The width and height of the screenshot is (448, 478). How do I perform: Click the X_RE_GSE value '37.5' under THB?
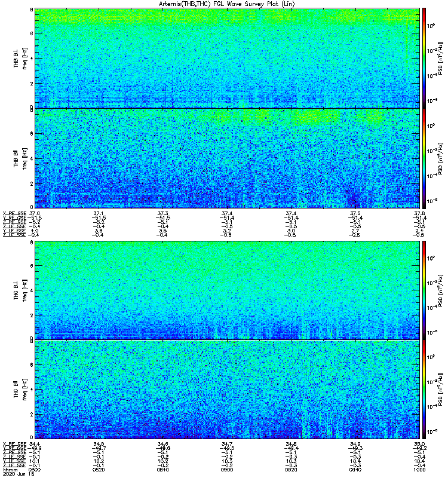(355, 213)
